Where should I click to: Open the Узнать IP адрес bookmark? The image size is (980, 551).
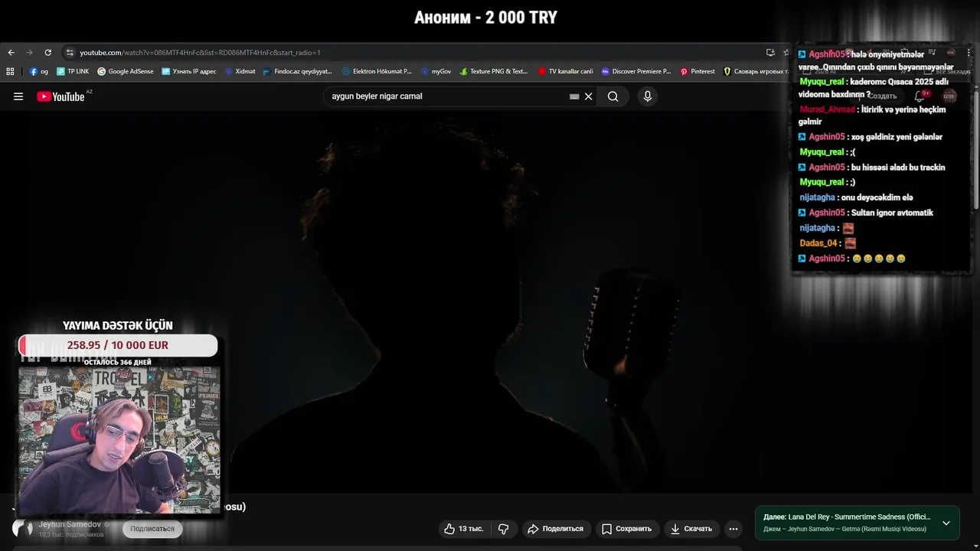[188, 71]
